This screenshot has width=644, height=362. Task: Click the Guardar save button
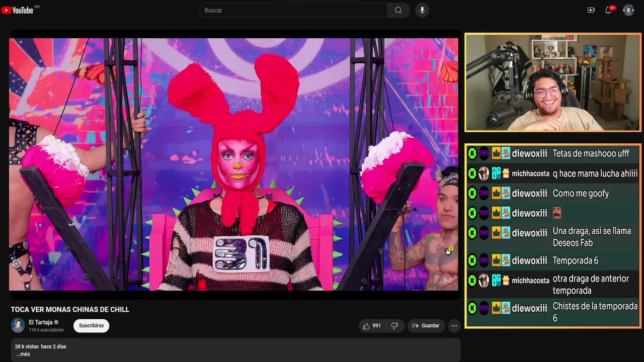(426, 326)
